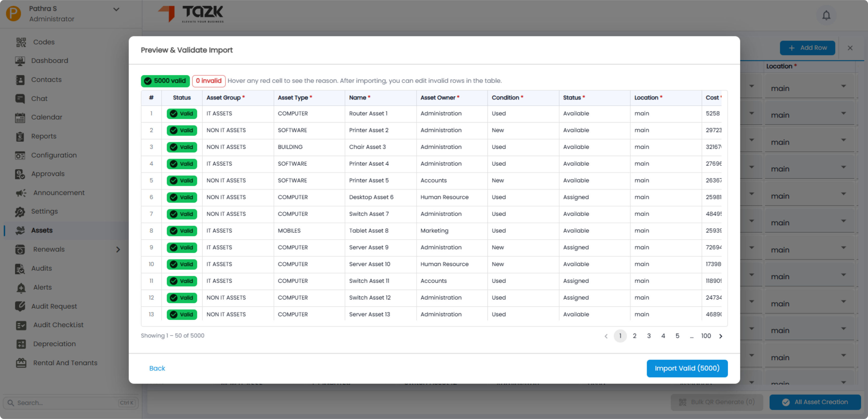868x419 pixels.
Task: Go to page 4 of preview
Action: pos(663,336)
